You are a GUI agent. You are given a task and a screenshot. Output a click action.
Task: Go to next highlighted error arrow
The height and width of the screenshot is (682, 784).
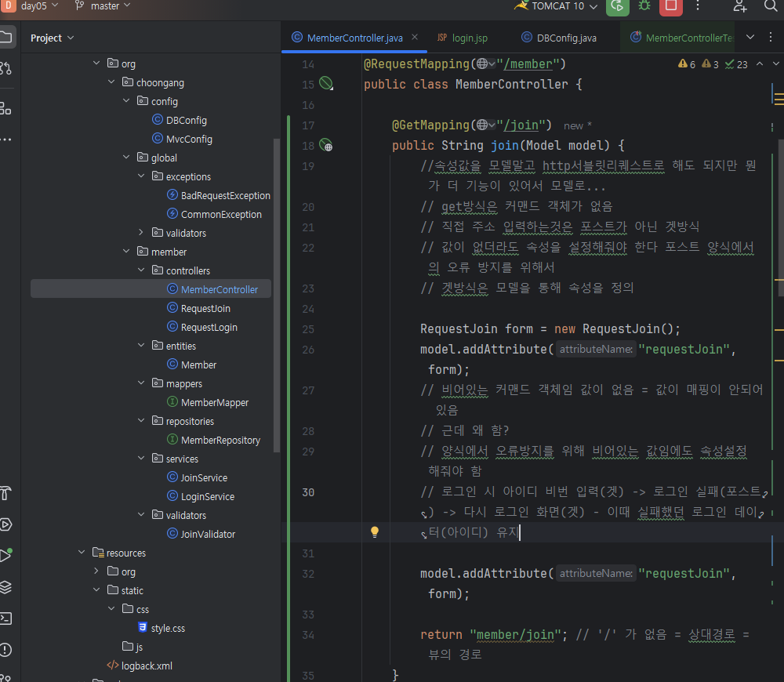click(775, 64)
